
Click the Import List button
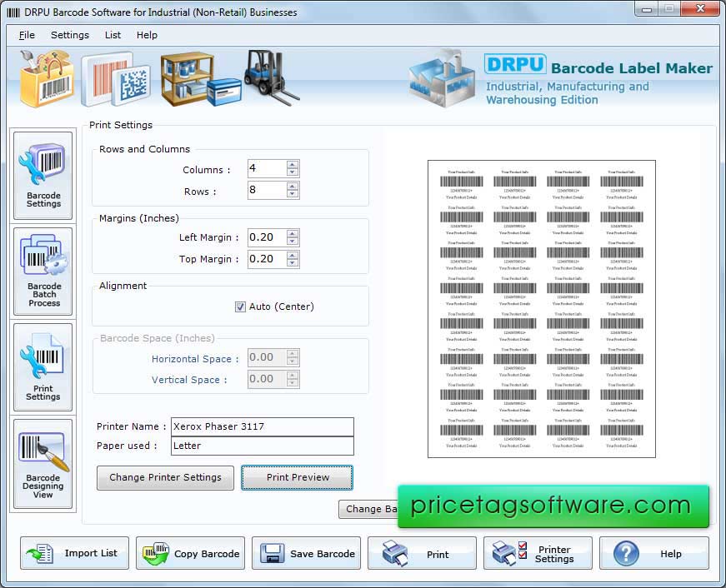[74, 553]
